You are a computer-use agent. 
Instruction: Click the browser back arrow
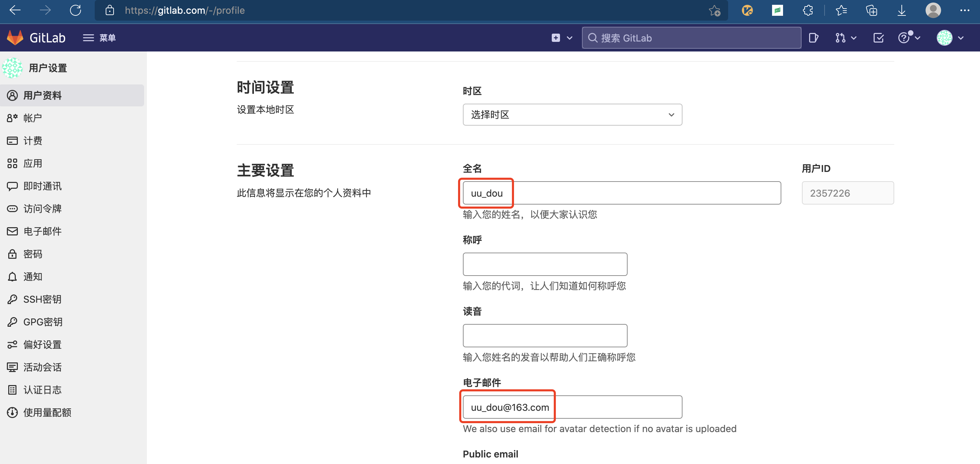(14, 10)
